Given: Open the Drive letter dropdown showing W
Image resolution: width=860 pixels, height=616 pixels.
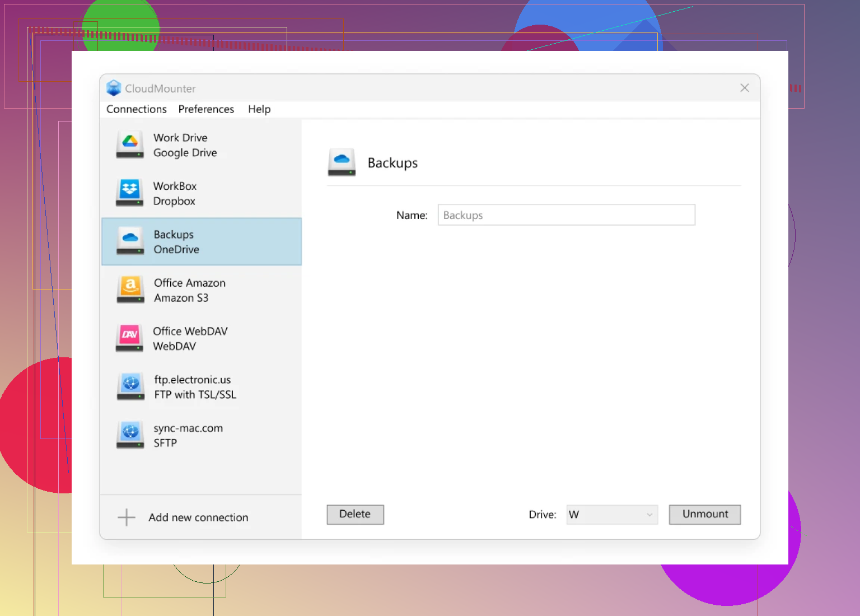Looking at the screenshot, I should point(612,515).
